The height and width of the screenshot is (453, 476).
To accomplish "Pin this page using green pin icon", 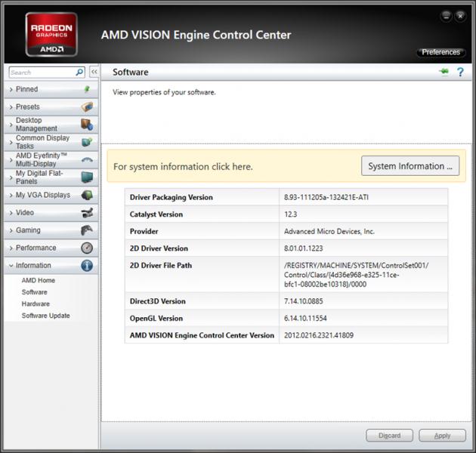I will (x=444, y=72).
